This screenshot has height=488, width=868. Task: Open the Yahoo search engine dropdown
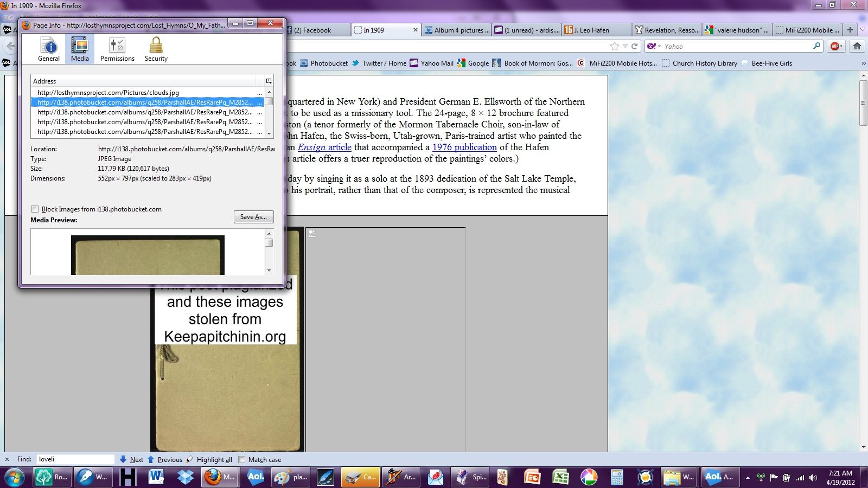tap(654, 46)
